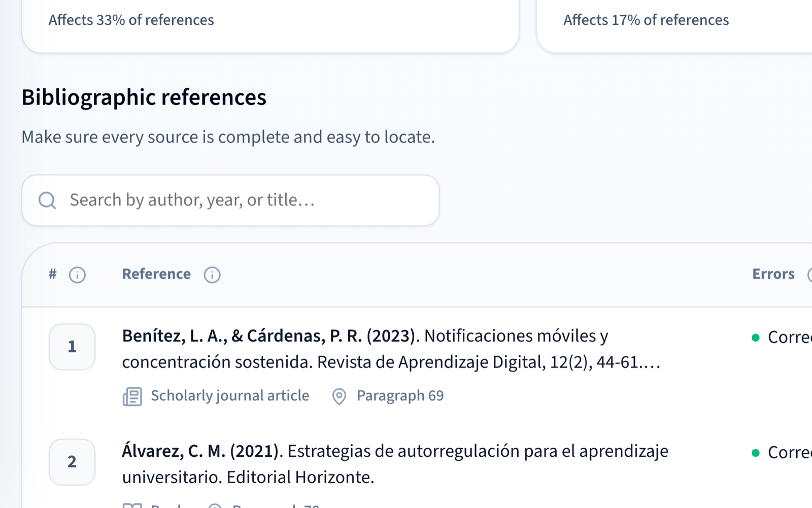Select reference number 2 badge
This screenshot has height=508, width=812.
72,462
